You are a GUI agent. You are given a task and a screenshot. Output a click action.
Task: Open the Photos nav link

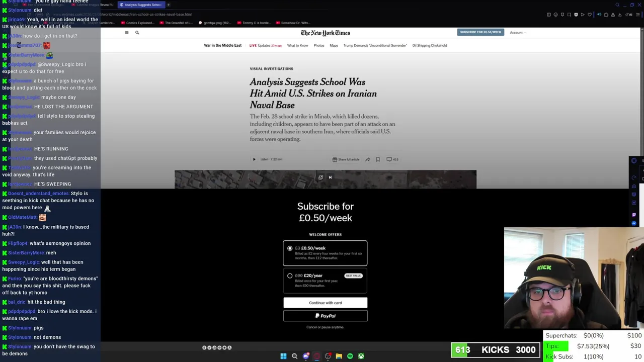(319, 45)
